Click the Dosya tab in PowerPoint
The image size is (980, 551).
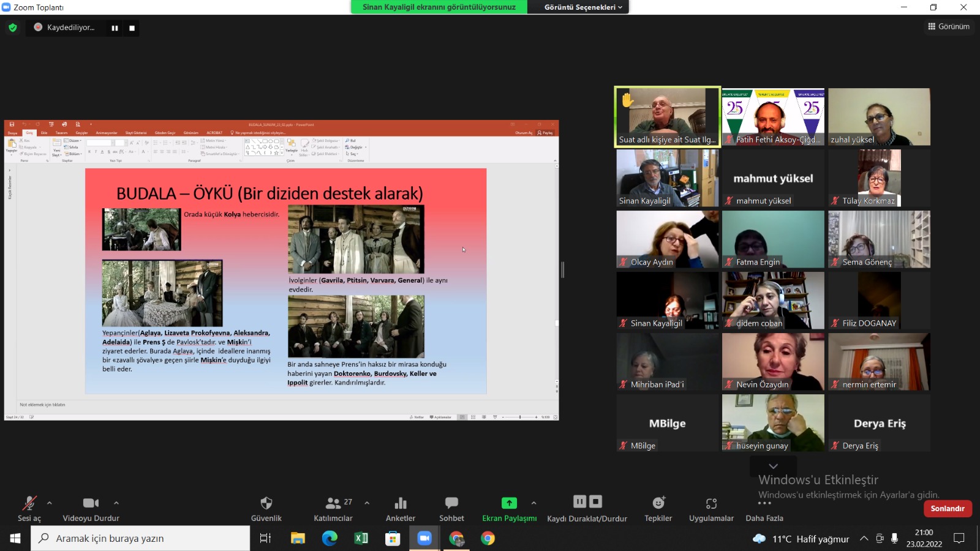click(12, 133)
